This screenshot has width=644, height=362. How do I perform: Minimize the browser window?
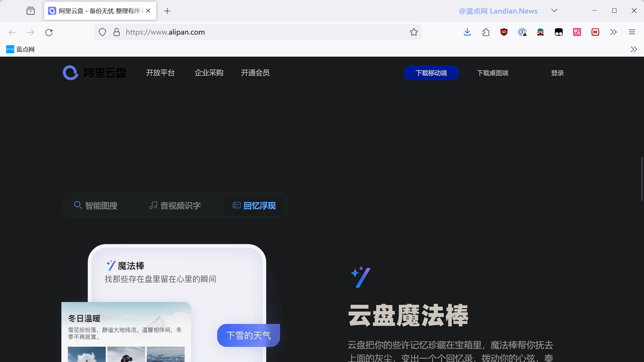coord(595,11)
